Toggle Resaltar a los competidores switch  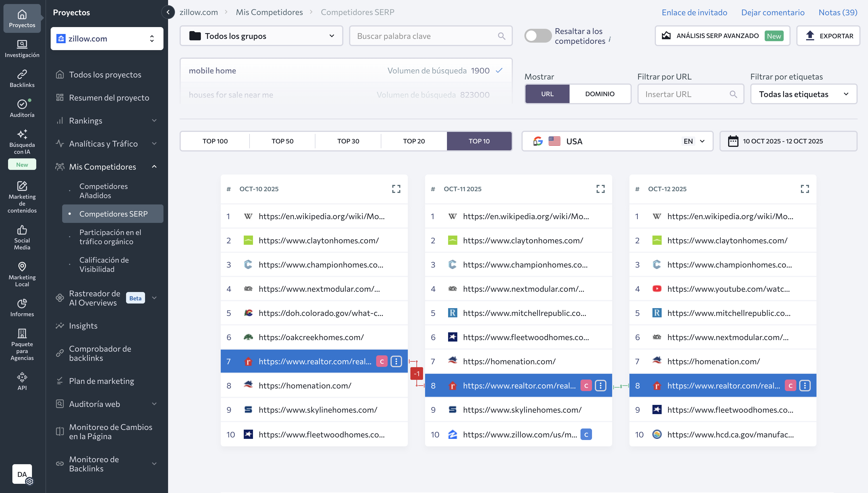coord(537,36)
